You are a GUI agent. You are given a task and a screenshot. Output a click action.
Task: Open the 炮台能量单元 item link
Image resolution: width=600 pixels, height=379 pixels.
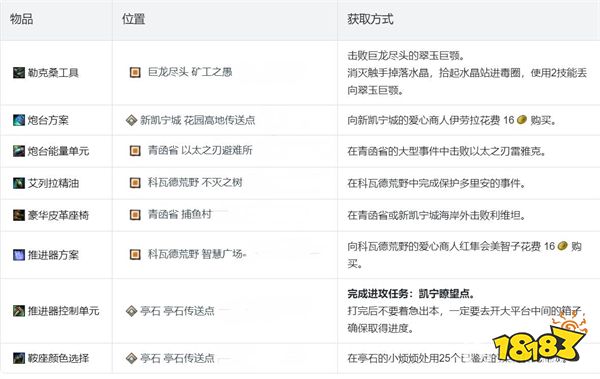click(58, 151)
